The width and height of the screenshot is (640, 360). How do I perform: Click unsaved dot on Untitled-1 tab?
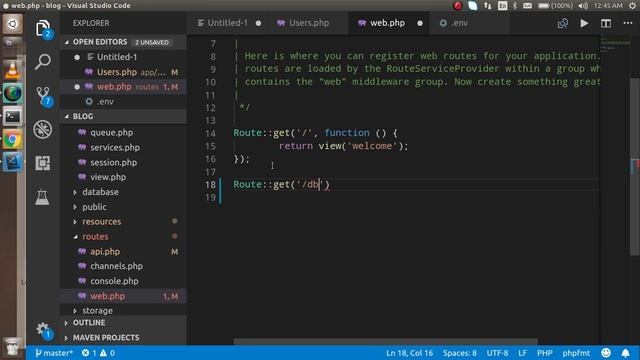coord(258,23)
